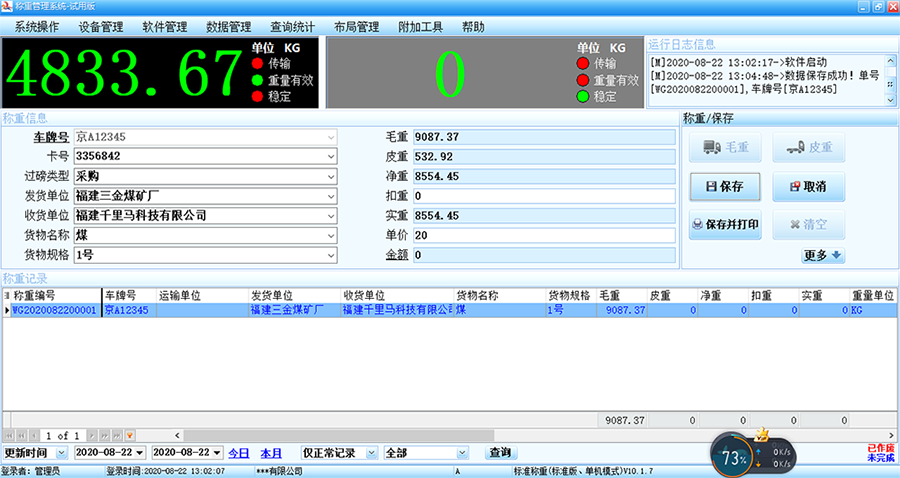
Task: Cancel the entry with 取消 button
Action: [x=808, y=186]
